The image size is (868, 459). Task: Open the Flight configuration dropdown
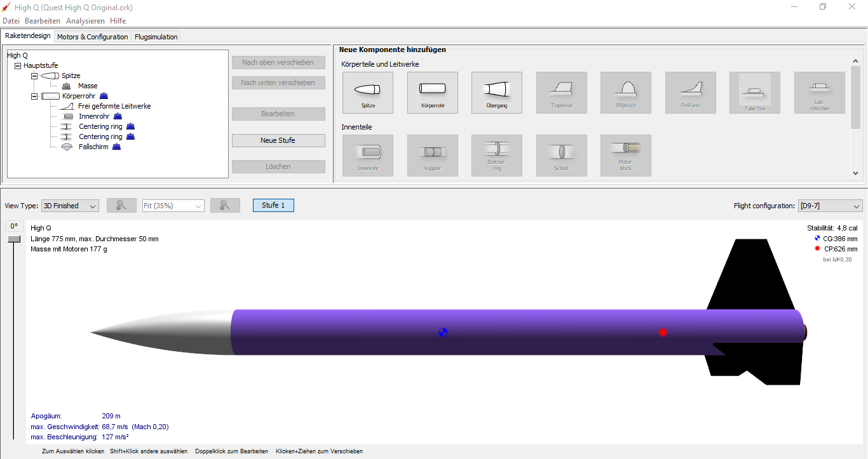(x=830, y=206)
